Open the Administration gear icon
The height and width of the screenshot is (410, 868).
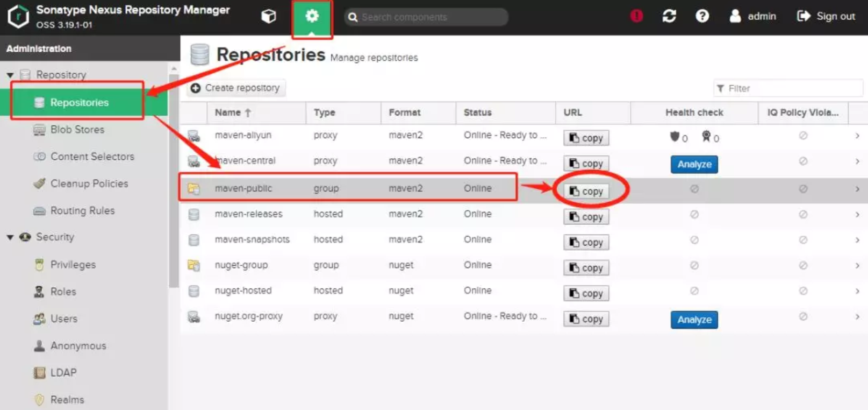312,16
